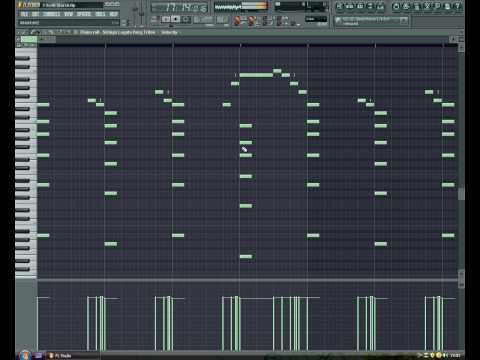Click second shortcut icon in top-right panel
The height and width of the screenshot is (360, 480).
pos(349,6)
